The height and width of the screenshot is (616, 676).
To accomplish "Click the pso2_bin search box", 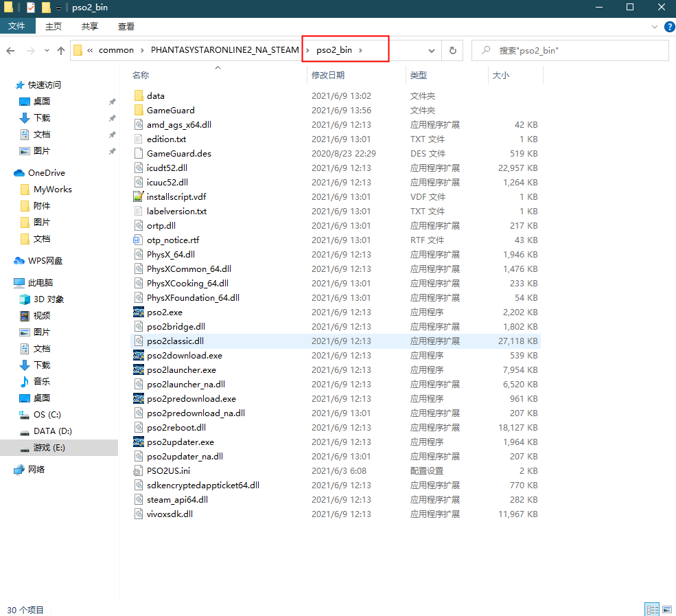I will pyautogui.click(x=570, y=50).
